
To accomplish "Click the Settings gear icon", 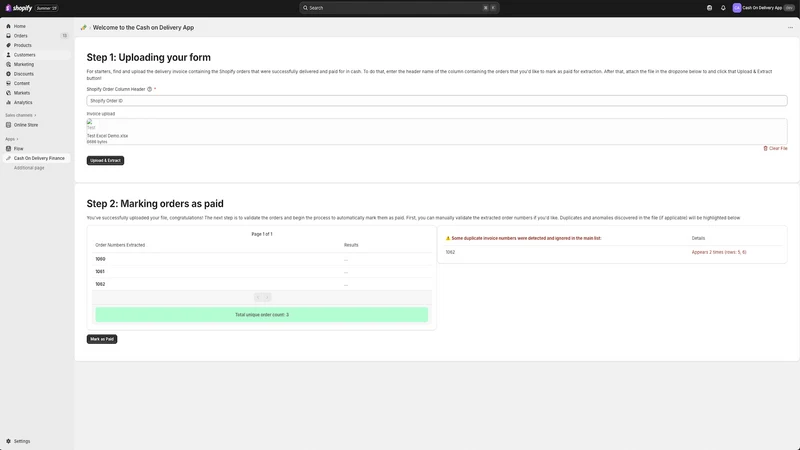I will coord(8,441).
